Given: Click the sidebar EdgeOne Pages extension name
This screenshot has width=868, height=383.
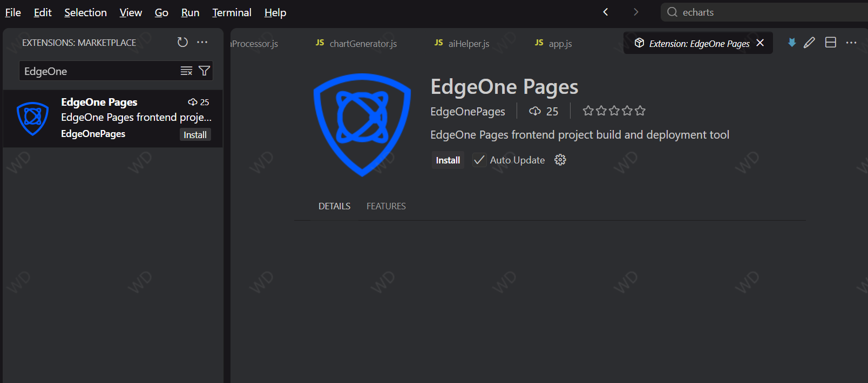Looking at the screenshot, I should pyautogui.click(x=99, y=102).
